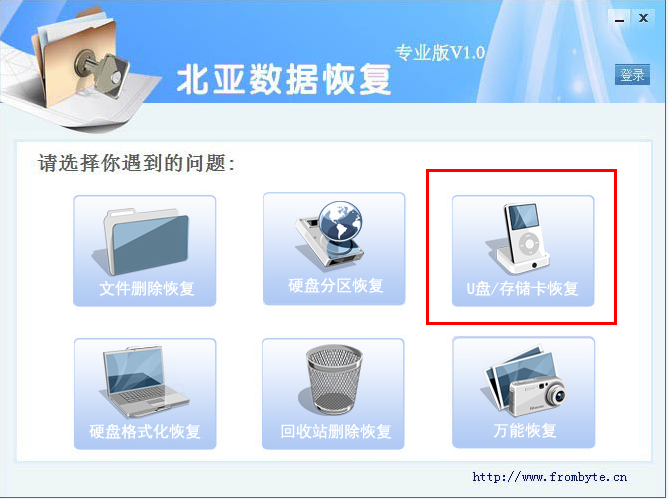Image resolution: width=668 pixels, height=499 pixels.
Task: Choose the iPod icon for USB recovery
Action: [520, 239]
